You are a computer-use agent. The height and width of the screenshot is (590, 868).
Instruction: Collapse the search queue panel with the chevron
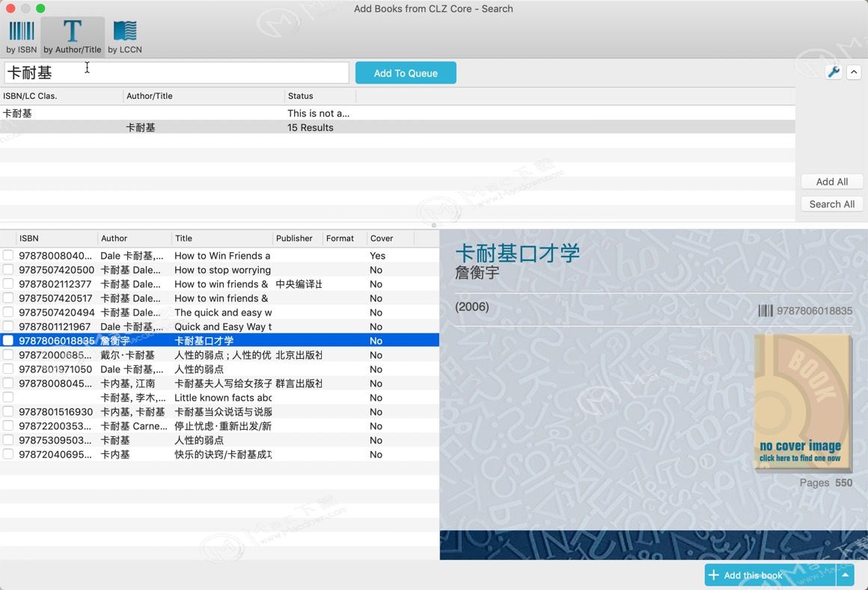(x=854, y=72)
